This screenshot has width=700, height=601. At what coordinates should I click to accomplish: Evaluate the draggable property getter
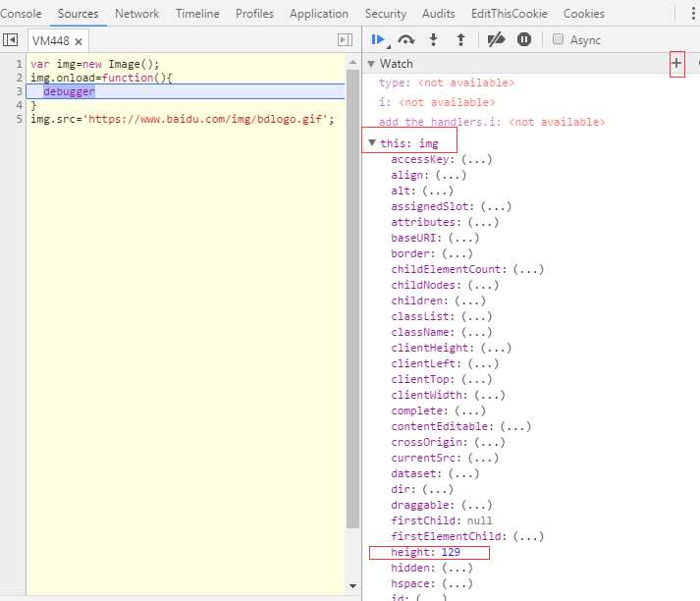click(477, 505)
